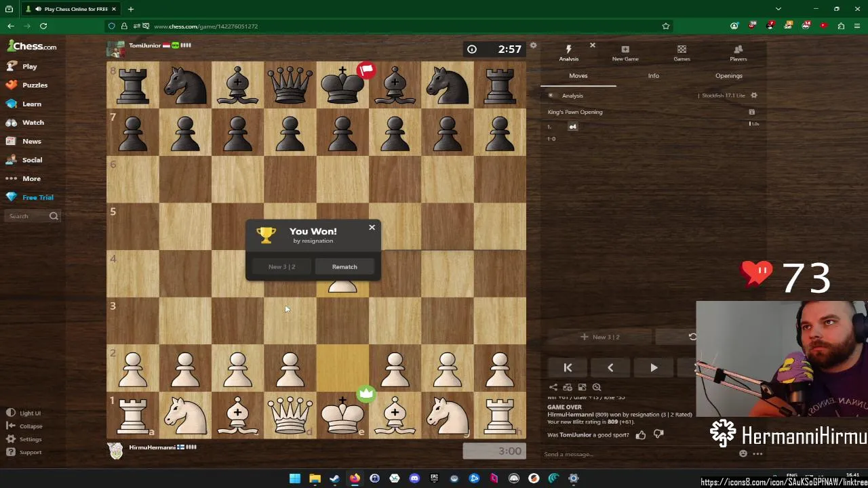The height and width of the screenshot is (488, 868).
Task: Click the rematch arrow button in panel
Action: click(x=692, y=337)
